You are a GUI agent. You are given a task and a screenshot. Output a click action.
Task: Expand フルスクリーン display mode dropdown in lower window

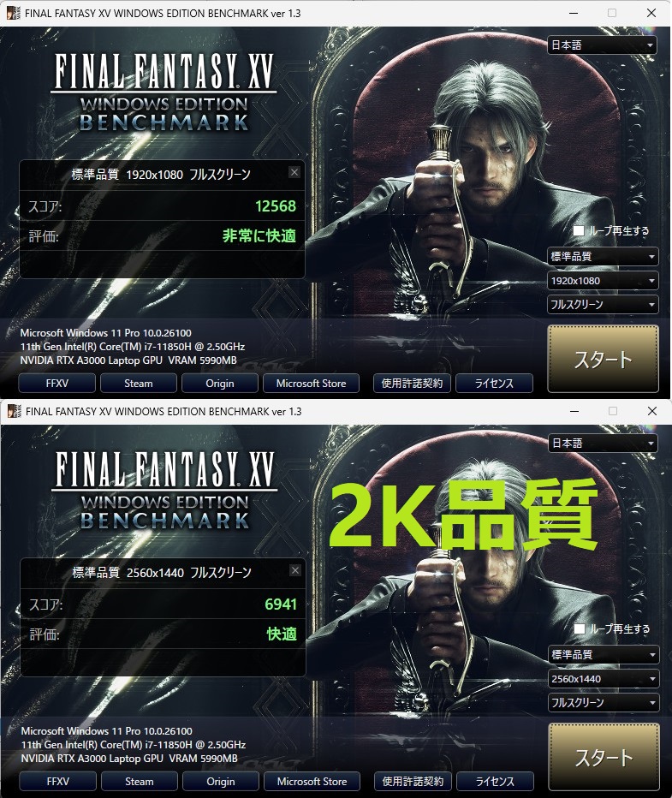[604, 703]
